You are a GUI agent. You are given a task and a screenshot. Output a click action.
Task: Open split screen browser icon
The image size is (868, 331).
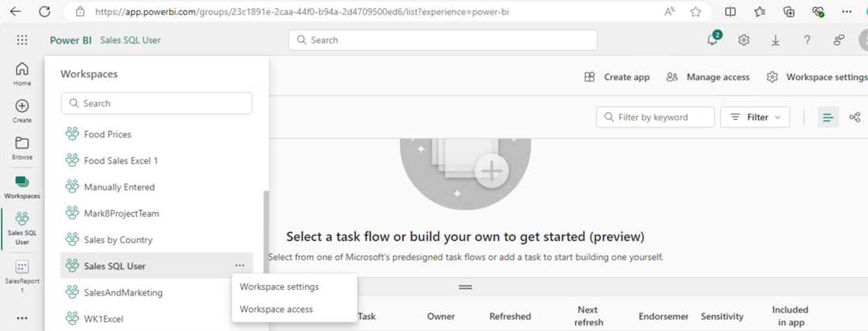[730, 12]
